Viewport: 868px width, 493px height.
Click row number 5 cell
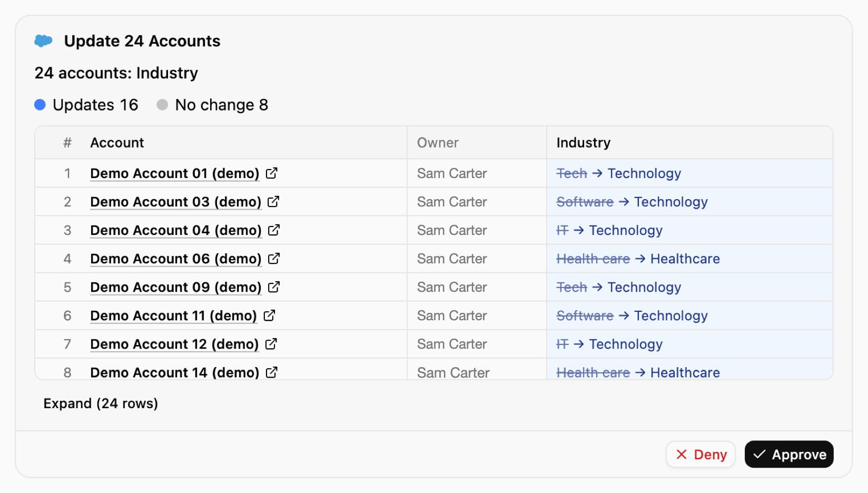pos(67,287)
